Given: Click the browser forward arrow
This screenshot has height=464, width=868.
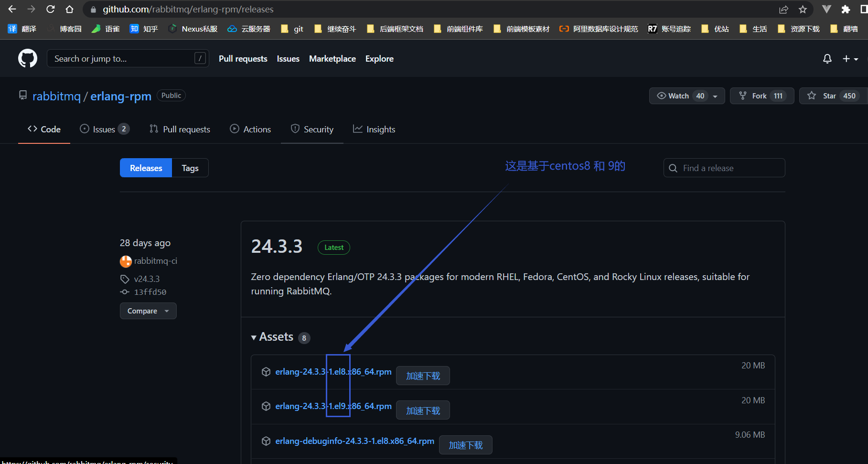Looking at the screenshot, I should pyautogui.click(x=32, y=9).
